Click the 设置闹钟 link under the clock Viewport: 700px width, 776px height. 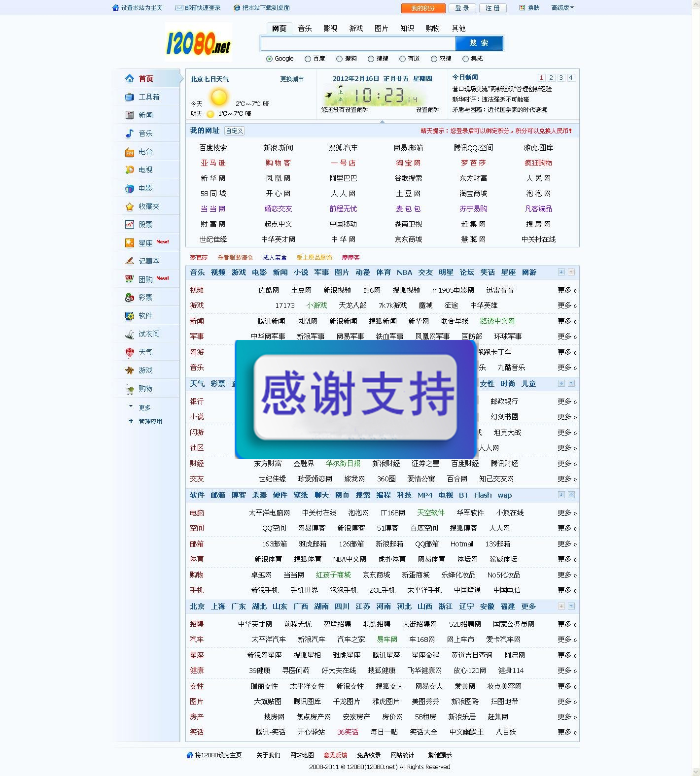tap(427, 110)
